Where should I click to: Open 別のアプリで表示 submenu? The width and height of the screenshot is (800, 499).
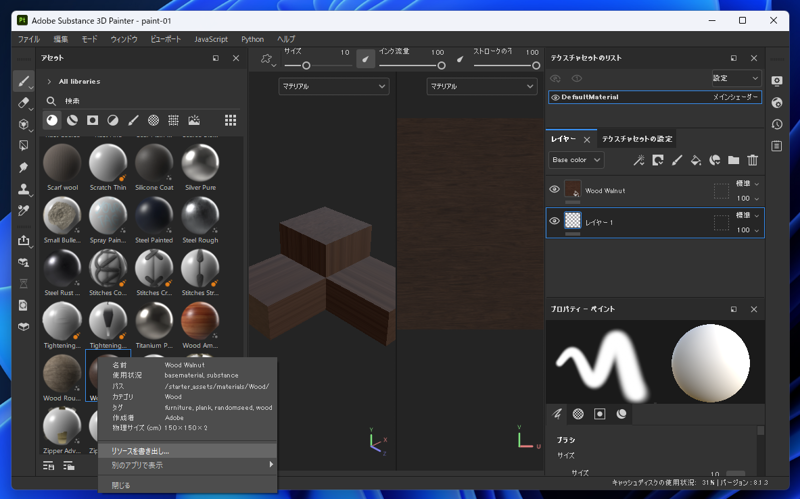pos(187,465)
